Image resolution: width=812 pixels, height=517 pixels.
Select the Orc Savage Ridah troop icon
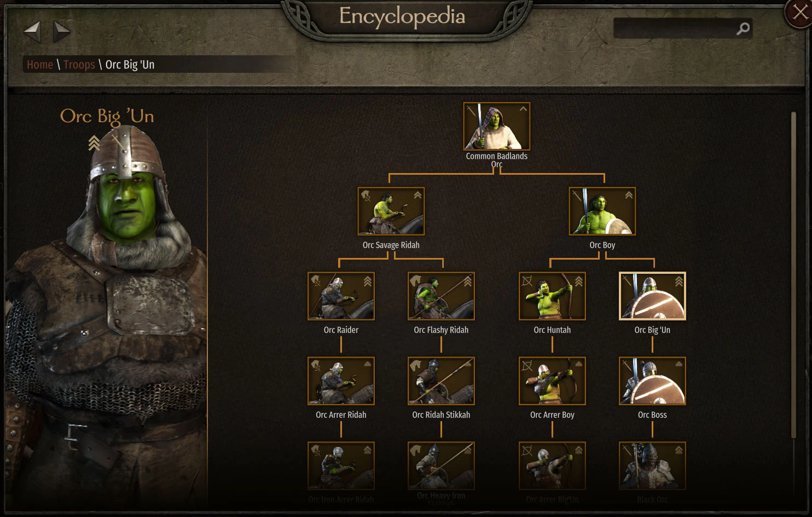[x=391, y=211]
